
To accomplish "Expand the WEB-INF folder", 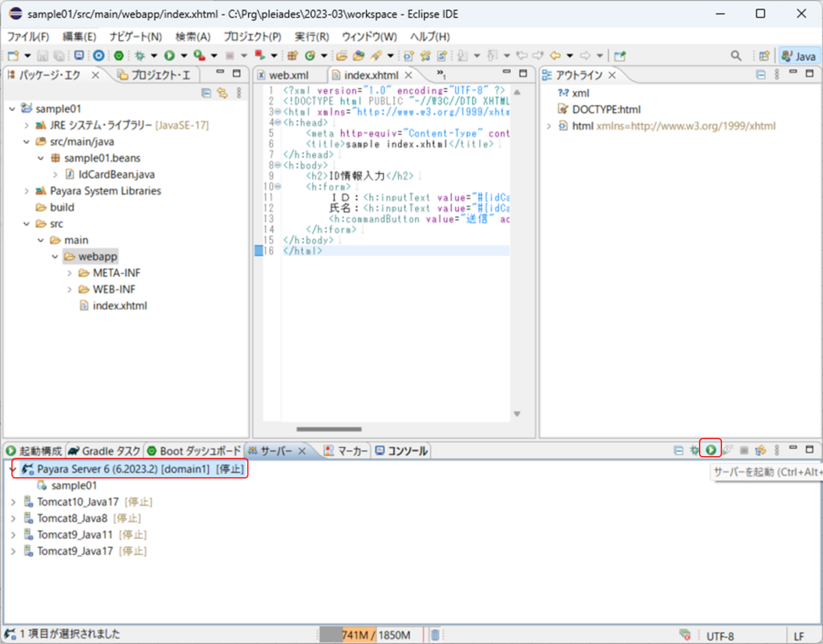I will tap(69, 289).
